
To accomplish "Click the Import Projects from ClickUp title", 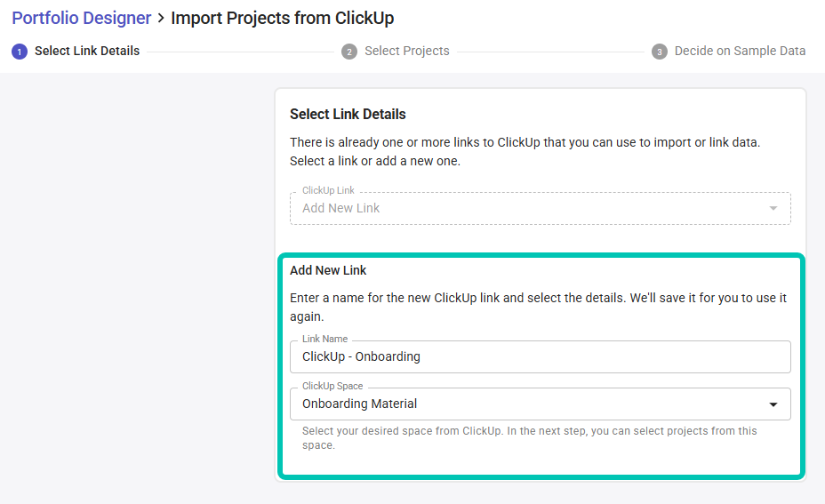I will pyautogui.click(x=282, y=18).
